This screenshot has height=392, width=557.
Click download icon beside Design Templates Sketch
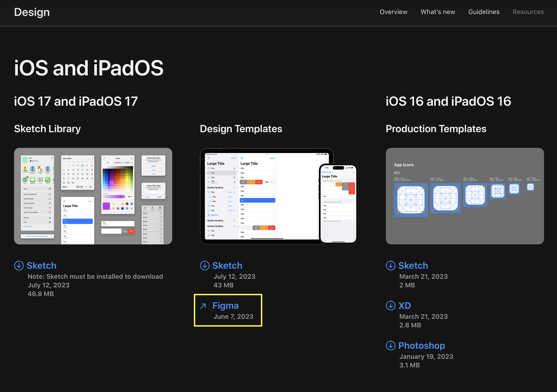pyautogui.click(x=205, y=265)
